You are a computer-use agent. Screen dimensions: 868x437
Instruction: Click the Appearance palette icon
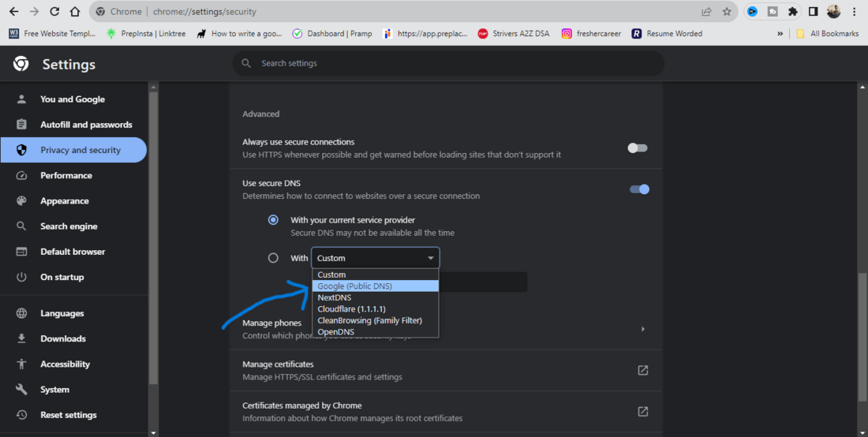pos(21,201)
